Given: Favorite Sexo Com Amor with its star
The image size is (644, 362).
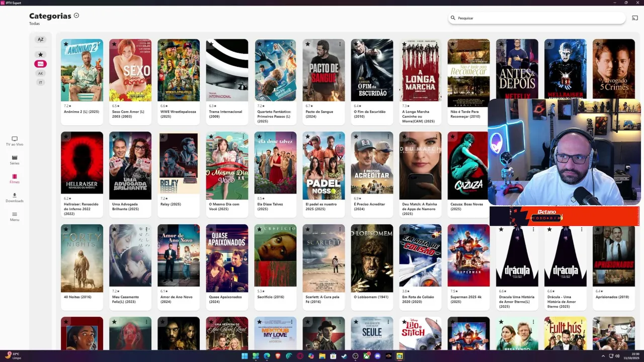Looking at the screenshot, I should (114, 44).
